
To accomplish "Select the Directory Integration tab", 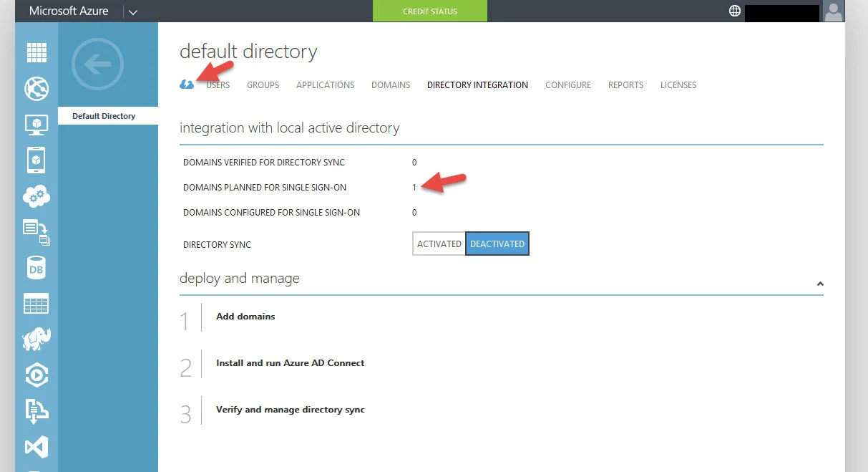I will [478, 85].
